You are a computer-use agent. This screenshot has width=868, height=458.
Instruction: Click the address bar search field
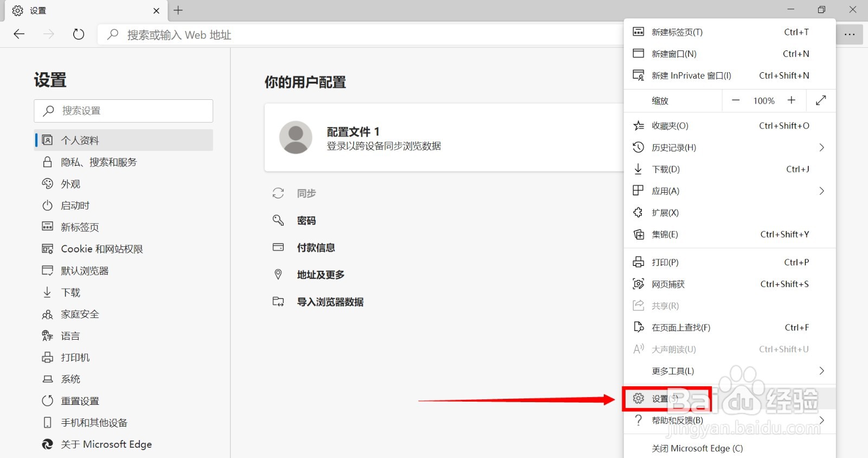coord(361,35)
